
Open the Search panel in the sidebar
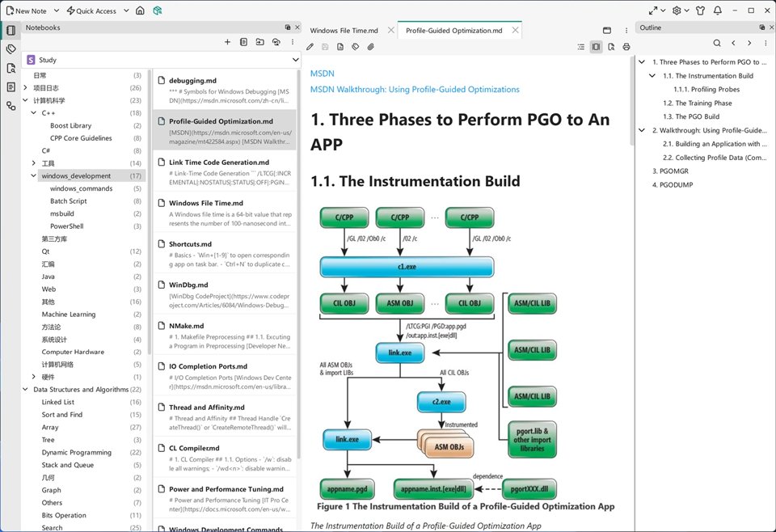11,68
